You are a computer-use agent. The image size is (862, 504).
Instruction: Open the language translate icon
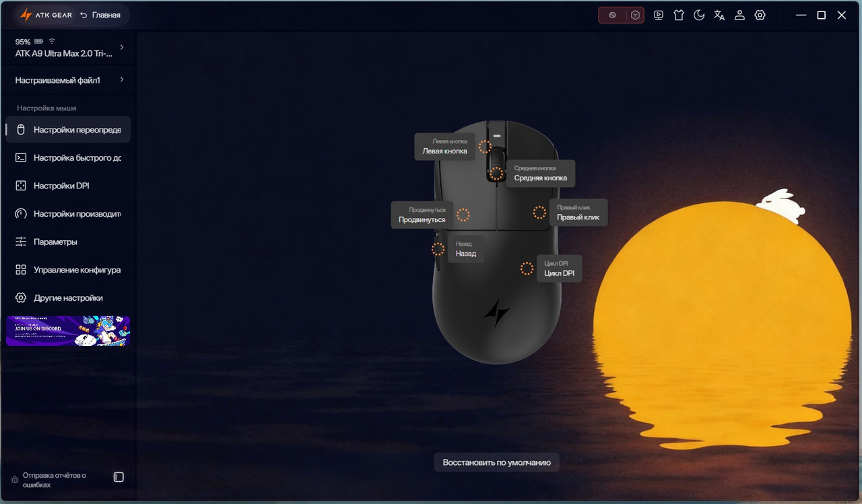719,15
